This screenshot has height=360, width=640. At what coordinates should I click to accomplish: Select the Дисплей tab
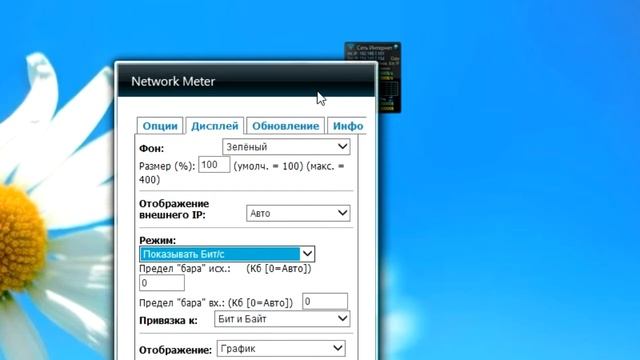tap(215, 126)
